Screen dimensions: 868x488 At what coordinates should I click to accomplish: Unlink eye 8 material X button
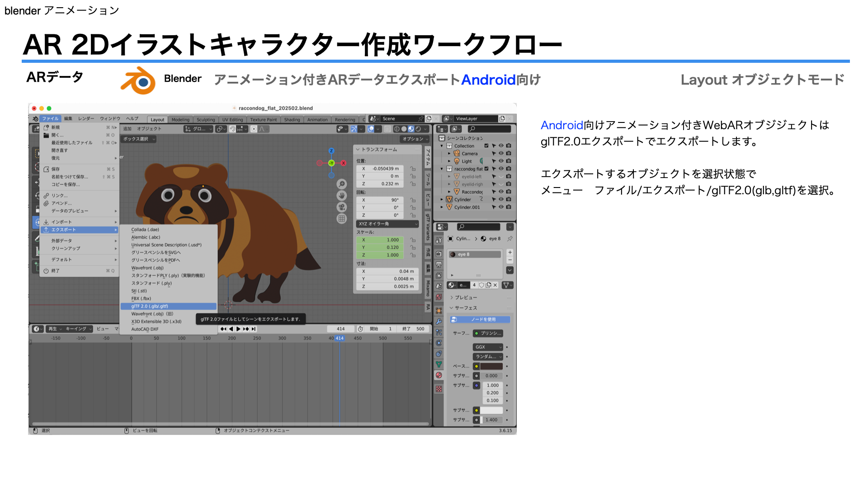click(495, 285)
